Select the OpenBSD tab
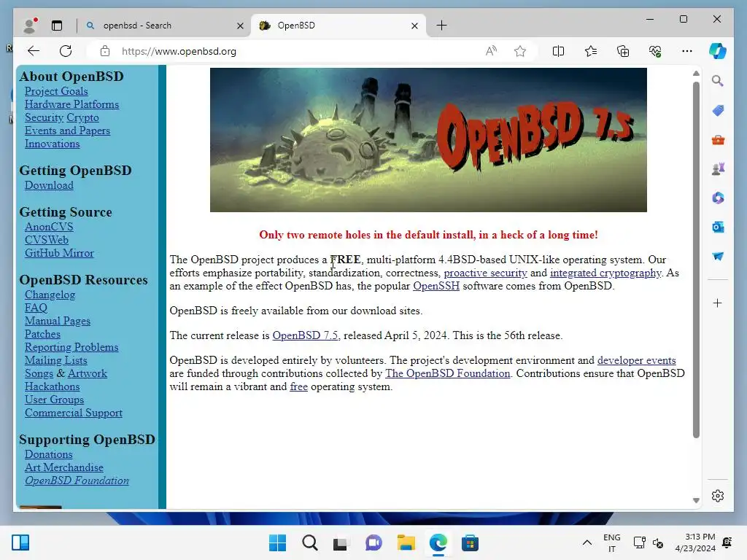The image size is (747, 560). 338,26
